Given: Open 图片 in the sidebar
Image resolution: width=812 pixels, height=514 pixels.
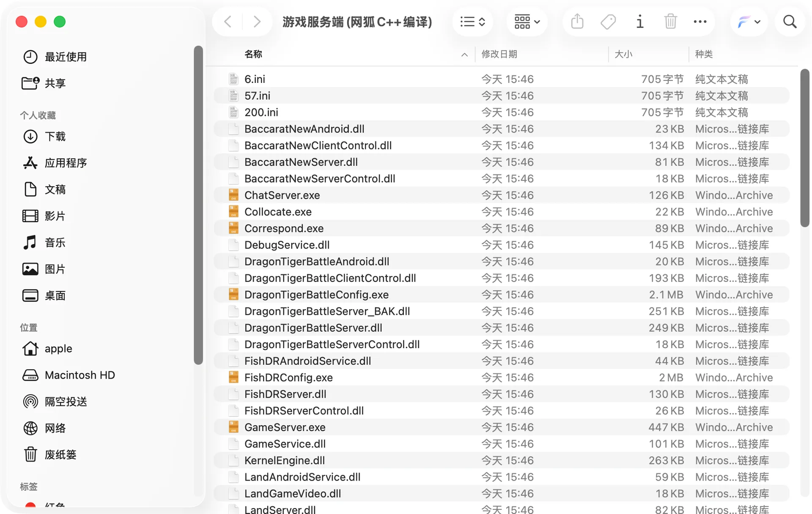Looking at the screenshot, I should pos(44,269).
